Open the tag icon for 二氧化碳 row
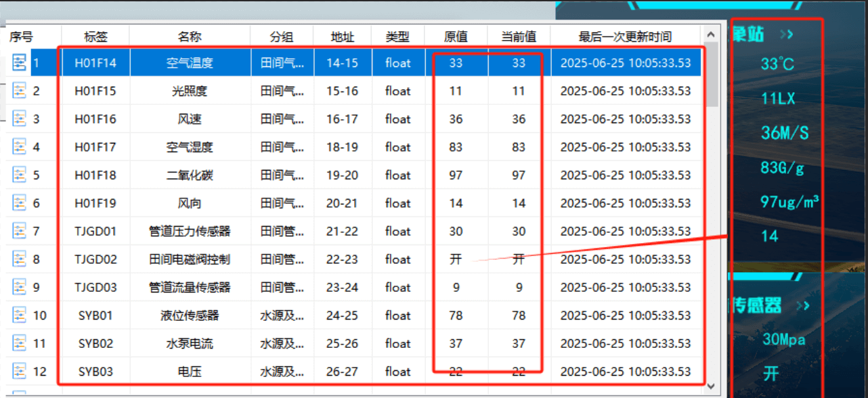The width and height of the screenshot is (868, 398). pyautogui.click(x=20, y=175)
